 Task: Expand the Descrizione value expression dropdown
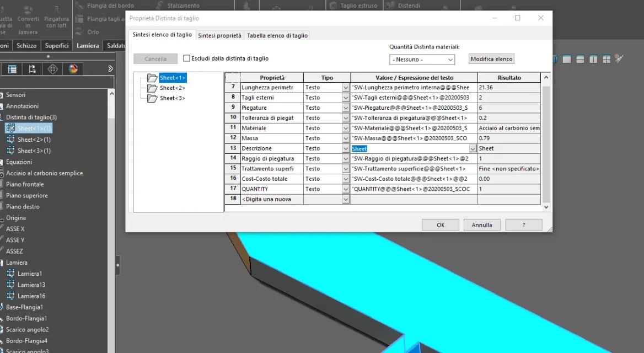click(473, 149)
